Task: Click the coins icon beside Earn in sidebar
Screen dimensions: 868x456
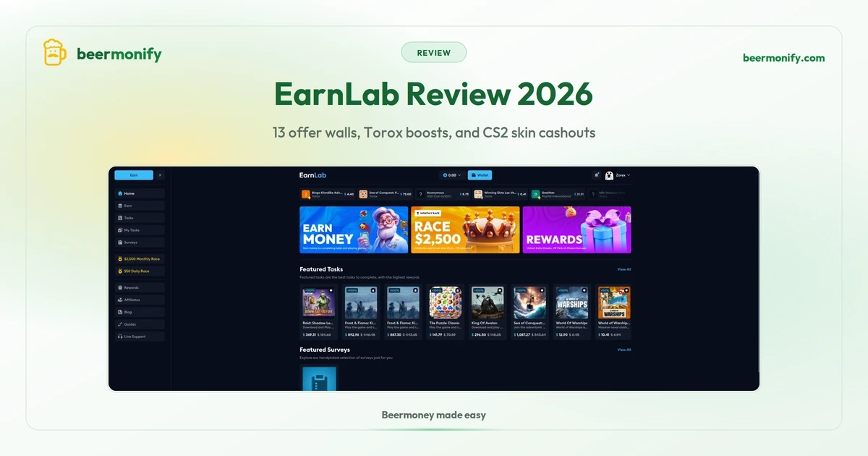Action: [x=120, y=206]
